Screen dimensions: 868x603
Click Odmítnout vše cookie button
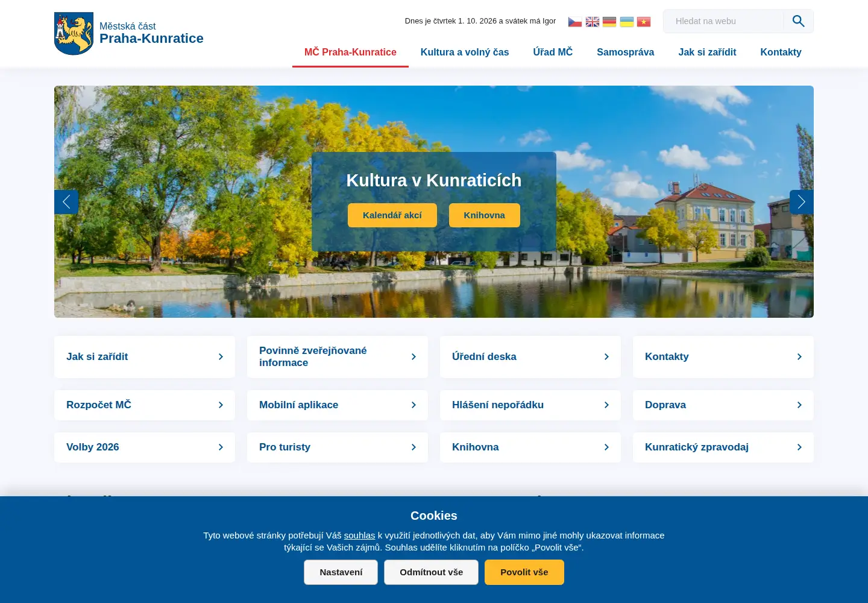click(x=431, y=572)
